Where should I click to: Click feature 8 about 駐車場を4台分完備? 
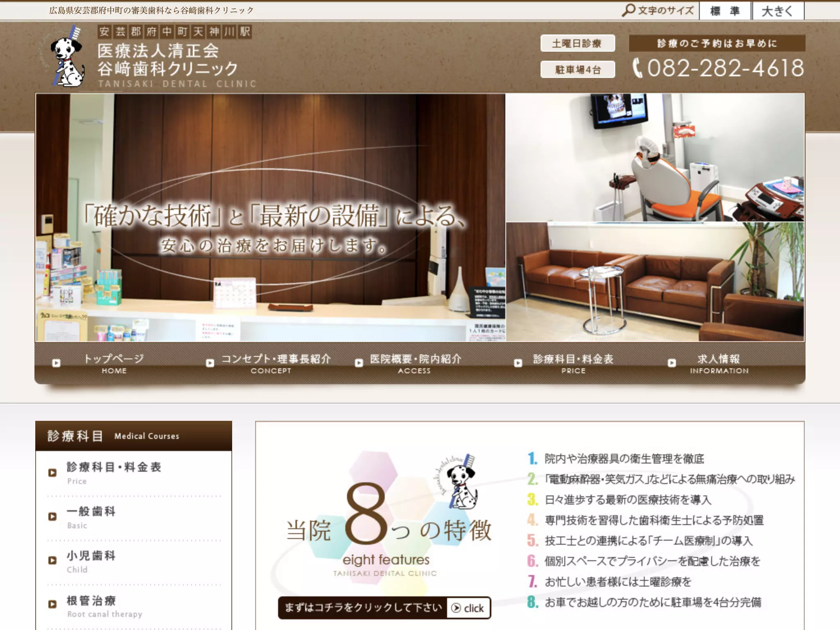[x=644, y=602]
